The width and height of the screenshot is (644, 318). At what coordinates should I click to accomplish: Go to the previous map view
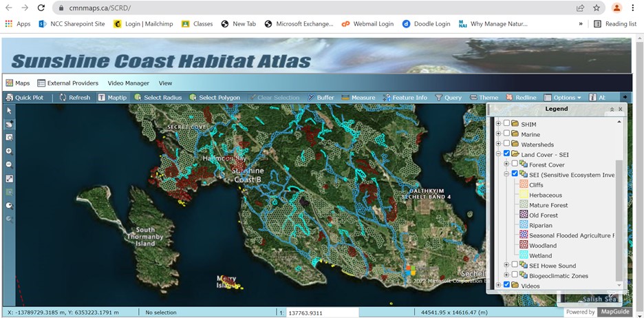(9, 206)
